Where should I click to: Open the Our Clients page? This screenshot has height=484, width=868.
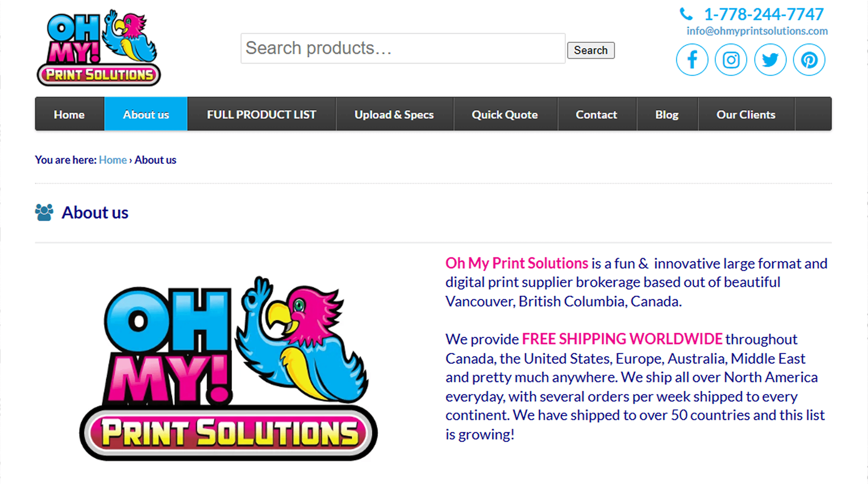(746, 114)
